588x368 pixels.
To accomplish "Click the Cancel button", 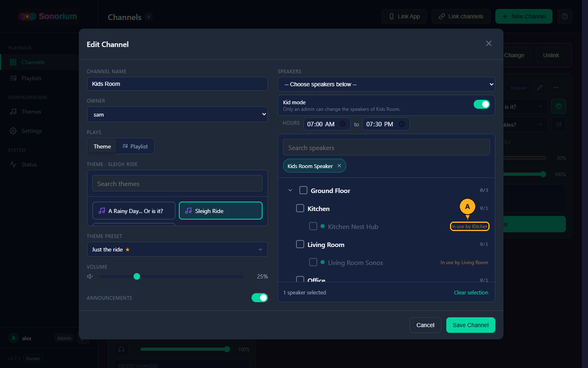I will [425, 325].
